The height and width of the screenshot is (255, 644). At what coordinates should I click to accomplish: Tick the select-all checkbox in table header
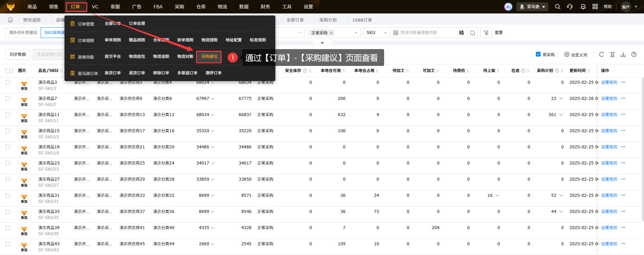tap(8, 71)
